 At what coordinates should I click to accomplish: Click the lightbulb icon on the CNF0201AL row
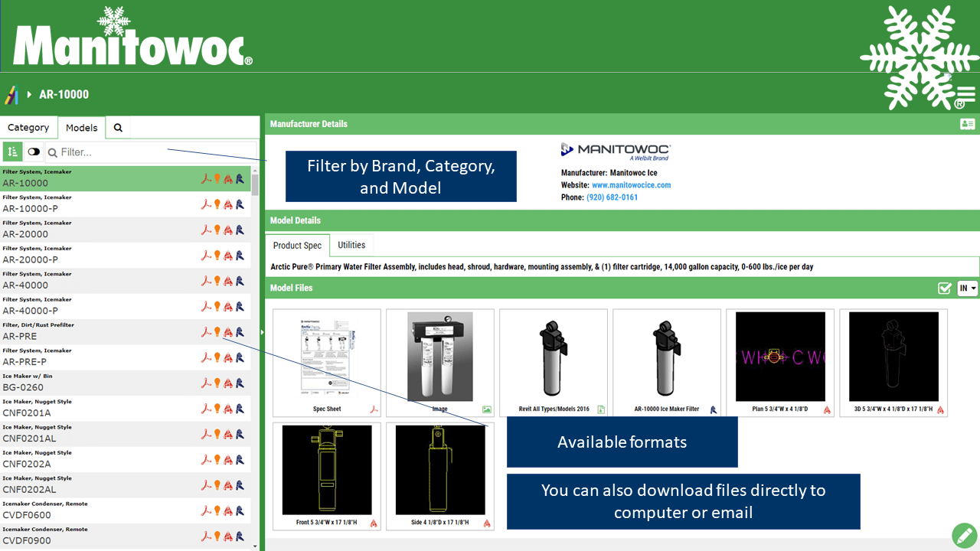click(217, 434)
